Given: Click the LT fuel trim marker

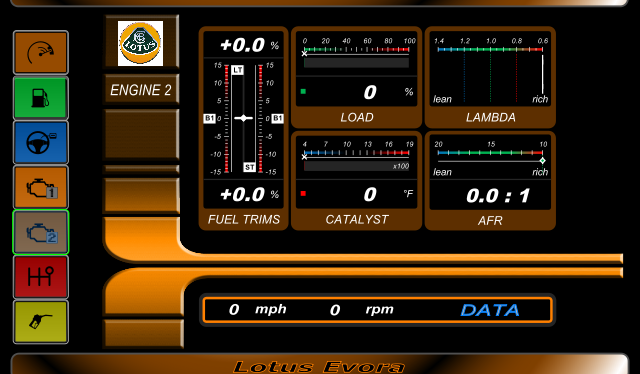Looking at the screenshot, I should tap(238, 70).
